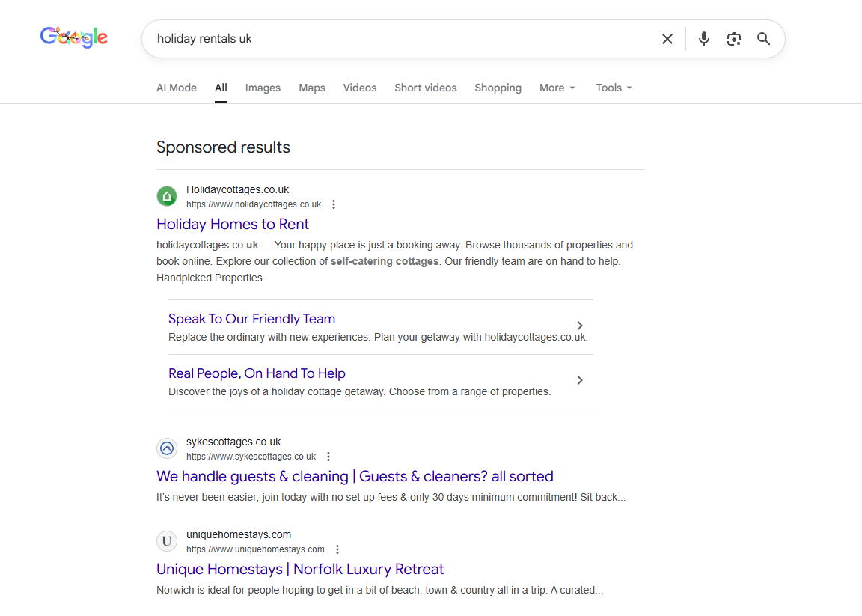Open the three-dot menu next to sykescottages.co.uk

coord(328,456)
